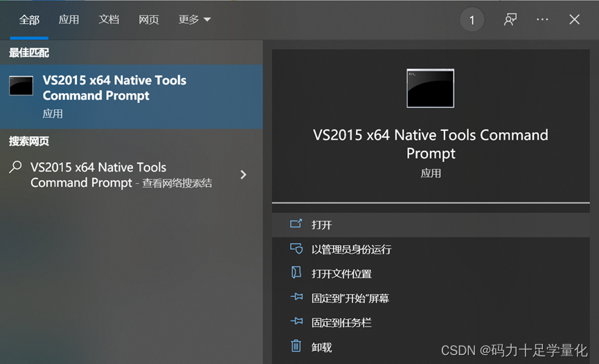Click the pin icon beside 固定到"开始"屏幕
This screenshot has width=599, height=364.
(x=296, y=297)
